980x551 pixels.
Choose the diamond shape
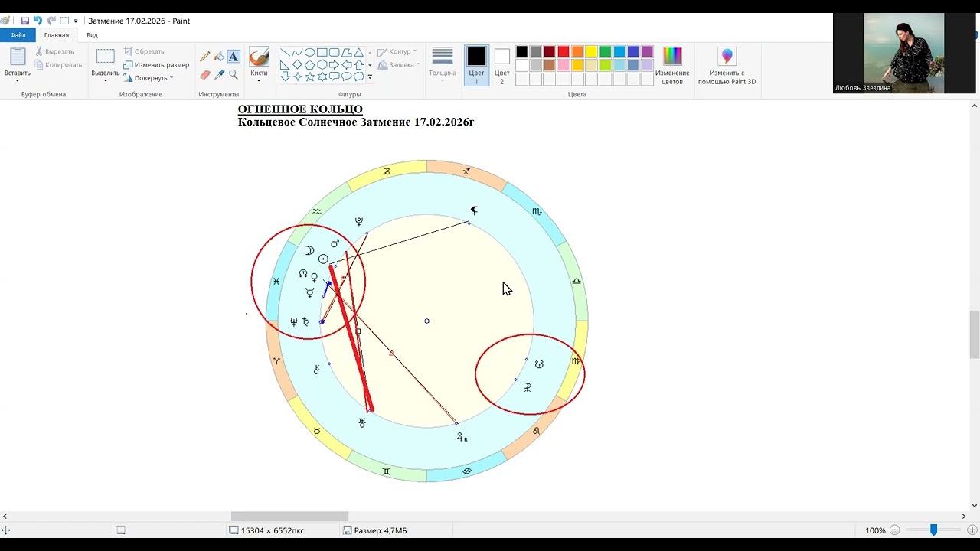click(297, 65)
